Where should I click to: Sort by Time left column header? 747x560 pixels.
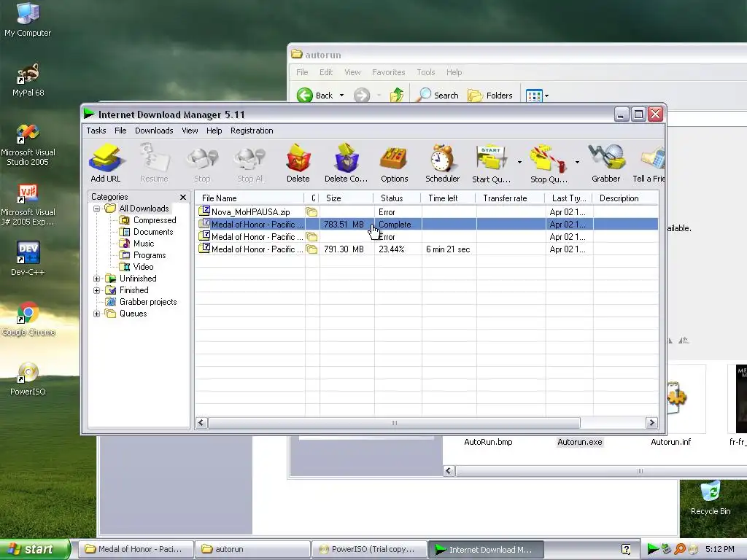pos(448,198)
